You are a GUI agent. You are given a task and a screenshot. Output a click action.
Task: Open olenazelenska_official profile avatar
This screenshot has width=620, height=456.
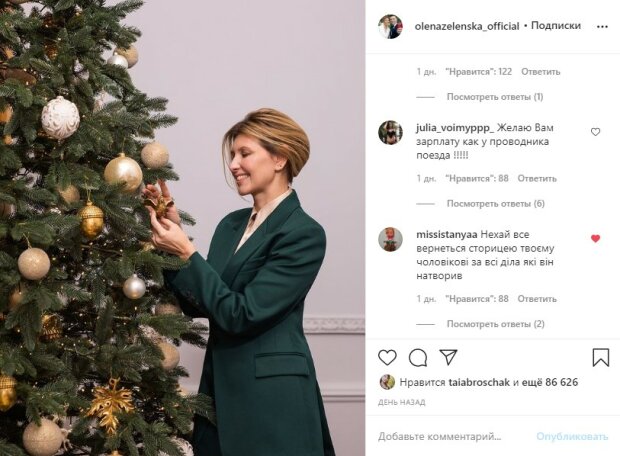point(390,26)
